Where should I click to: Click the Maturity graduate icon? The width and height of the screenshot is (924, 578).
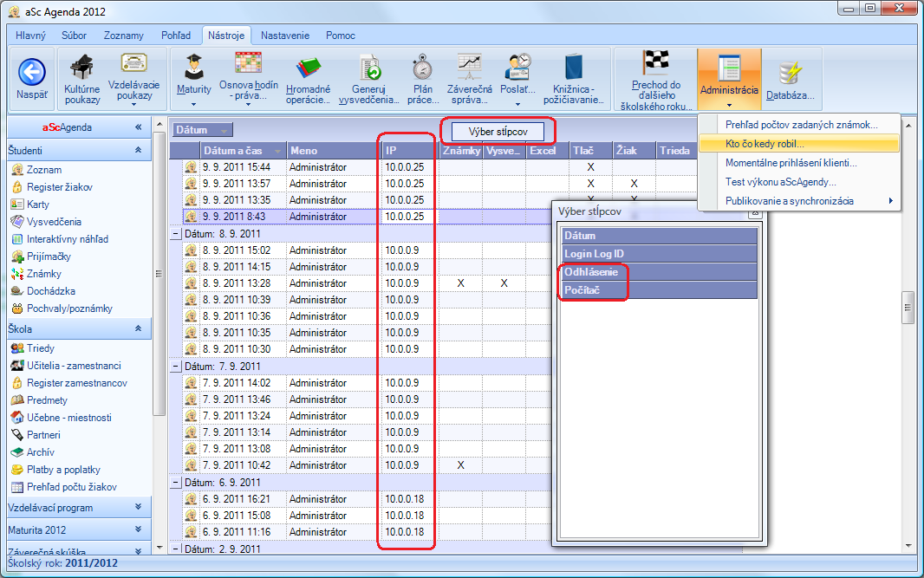tap(194, 67)
